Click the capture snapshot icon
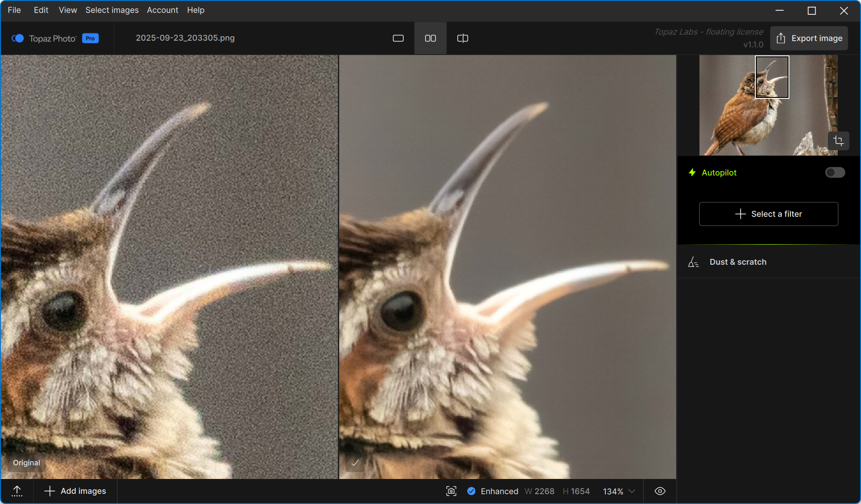Image resolution: width=861 pixels, height=504 pixels. 451,491
